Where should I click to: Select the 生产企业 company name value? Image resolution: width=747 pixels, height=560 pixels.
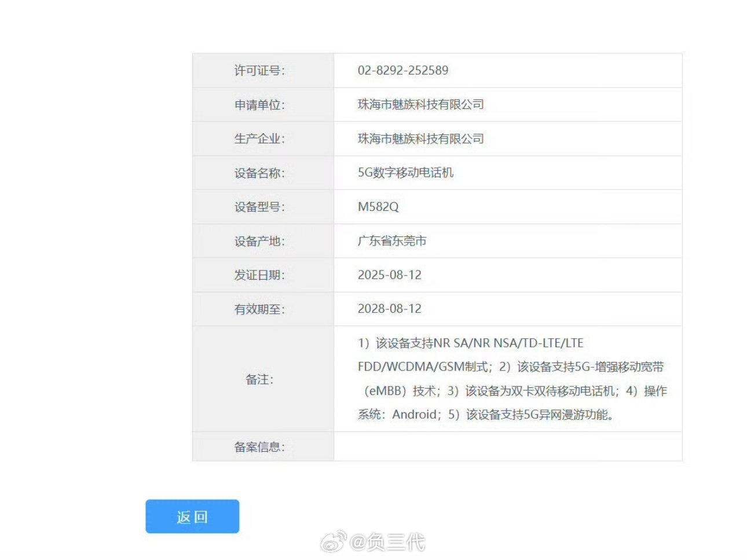(x=421, y=139)
